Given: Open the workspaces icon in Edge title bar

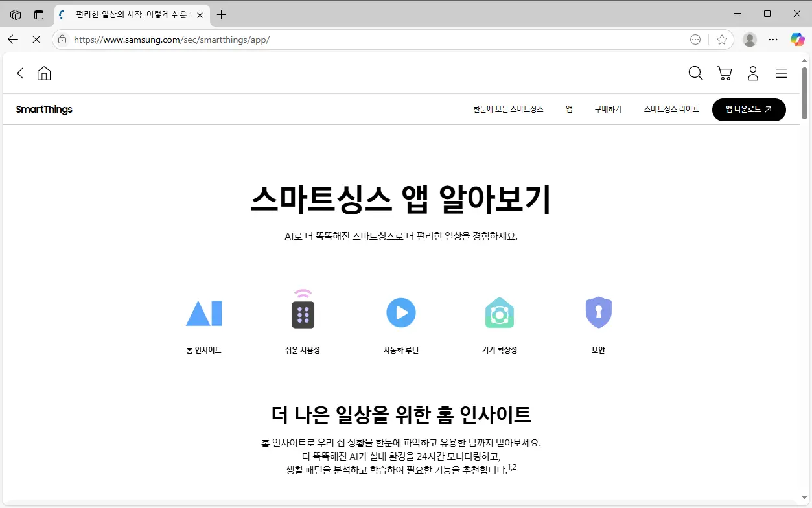Looking at the screenshot, I should pos(16,14).
